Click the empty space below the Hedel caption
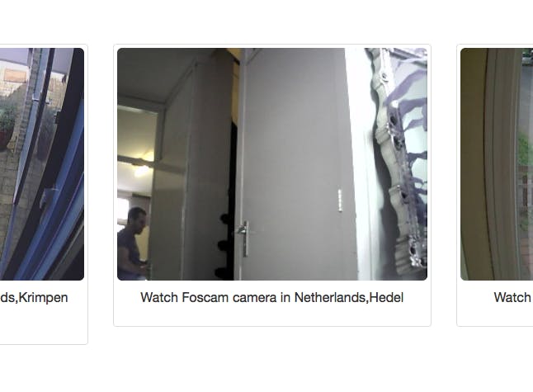Image resolution: width=533 pixels, height=392 pixels. pyautogui.click(x=272, y=316)
